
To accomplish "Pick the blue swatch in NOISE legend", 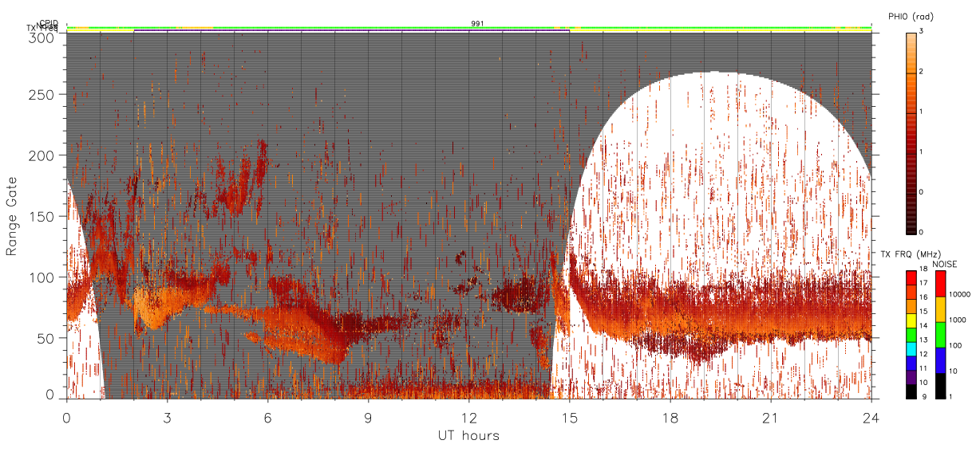I will pos(939,360).
